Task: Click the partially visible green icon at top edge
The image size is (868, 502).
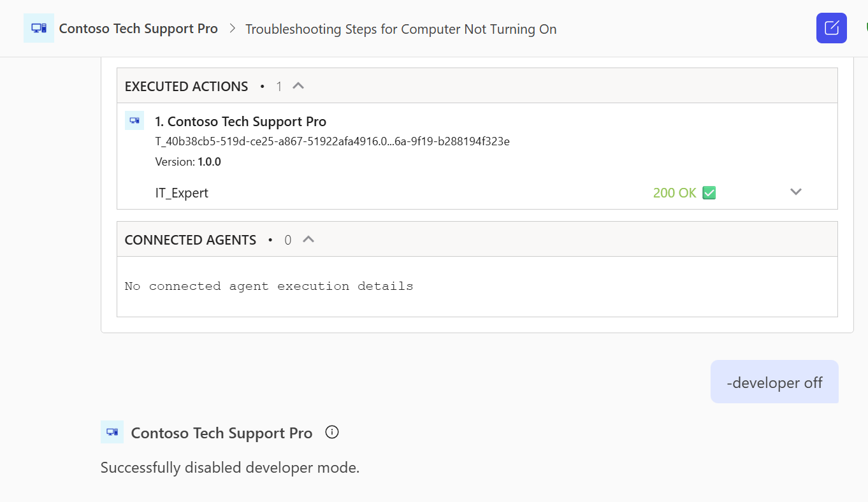Action: [x=865, y=28]
